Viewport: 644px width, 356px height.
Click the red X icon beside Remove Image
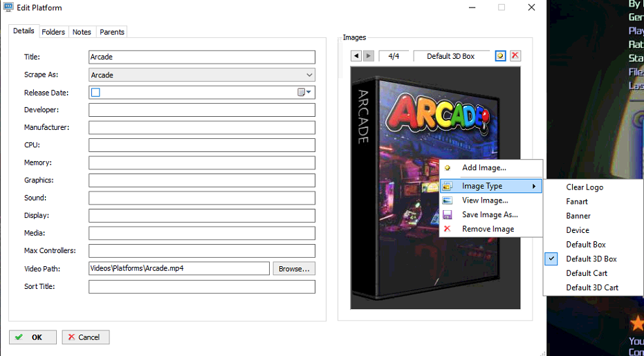(448, 229)
